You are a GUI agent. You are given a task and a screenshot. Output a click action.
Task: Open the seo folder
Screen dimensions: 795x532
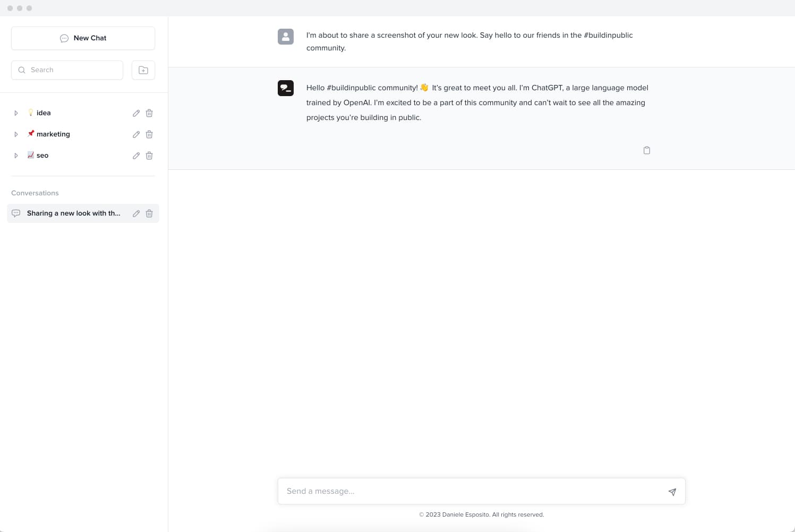42,156
